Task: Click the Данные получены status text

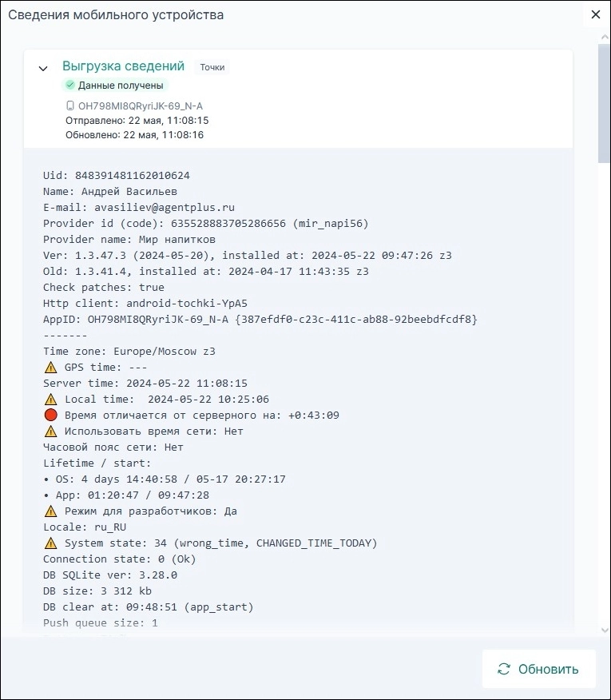Action: [x=121, y=85]
